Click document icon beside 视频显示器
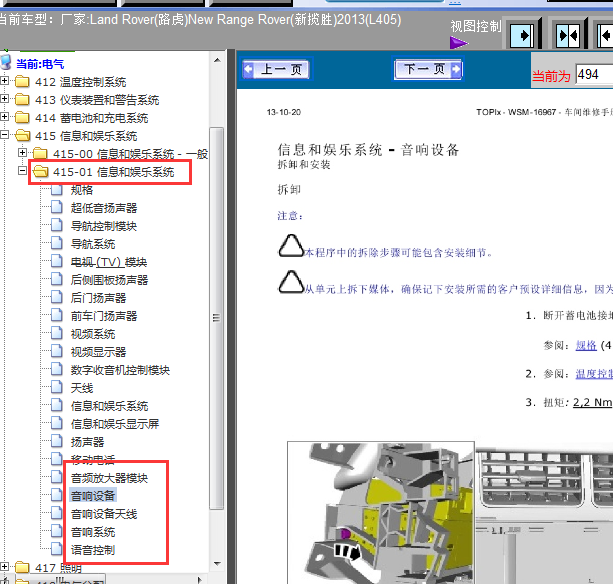The height and width of the screenshot is (584, 613). pyautogui.click(x=57, y=350)
